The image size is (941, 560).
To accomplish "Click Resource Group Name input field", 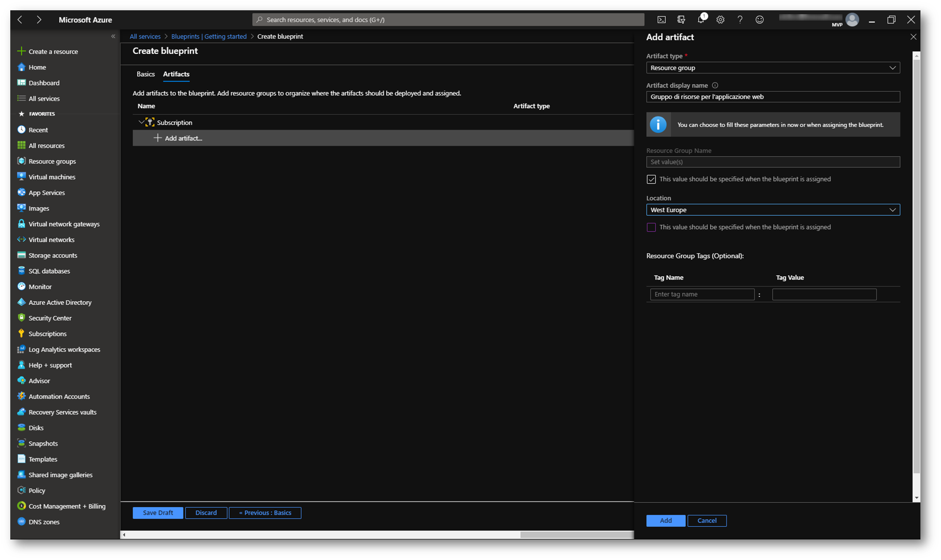I will click(772, 162).
